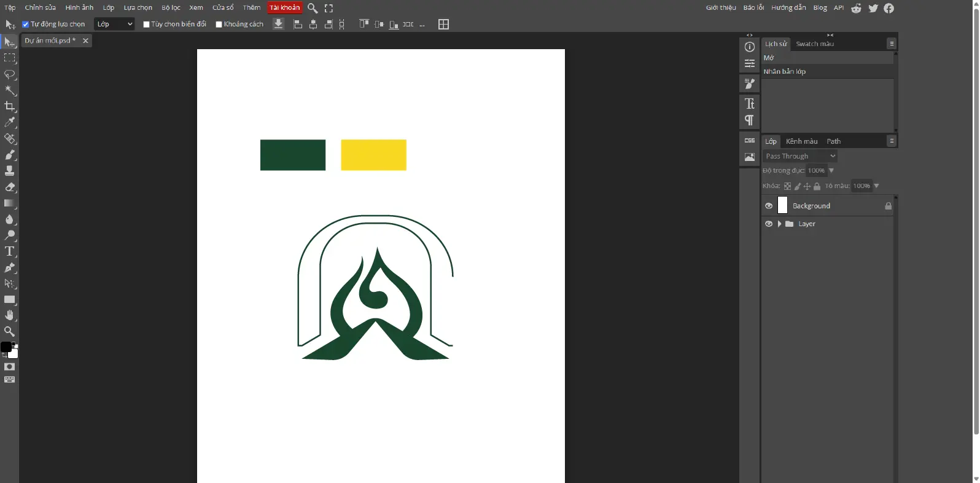Select the Crop tool
The height and width of the screenshot is (483, 980).
(x=9, y=106)
